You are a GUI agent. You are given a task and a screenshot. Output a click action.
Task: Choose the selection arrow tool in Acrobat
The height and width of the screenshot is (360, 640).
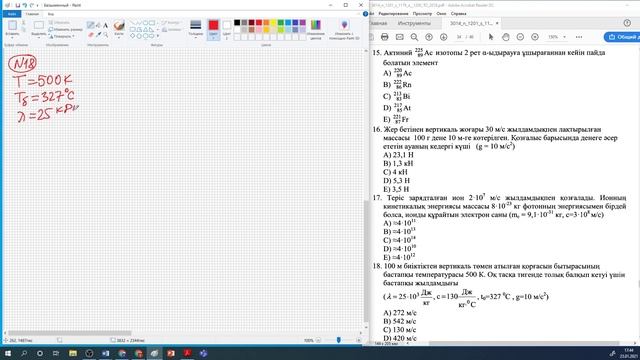click(491, 37)
